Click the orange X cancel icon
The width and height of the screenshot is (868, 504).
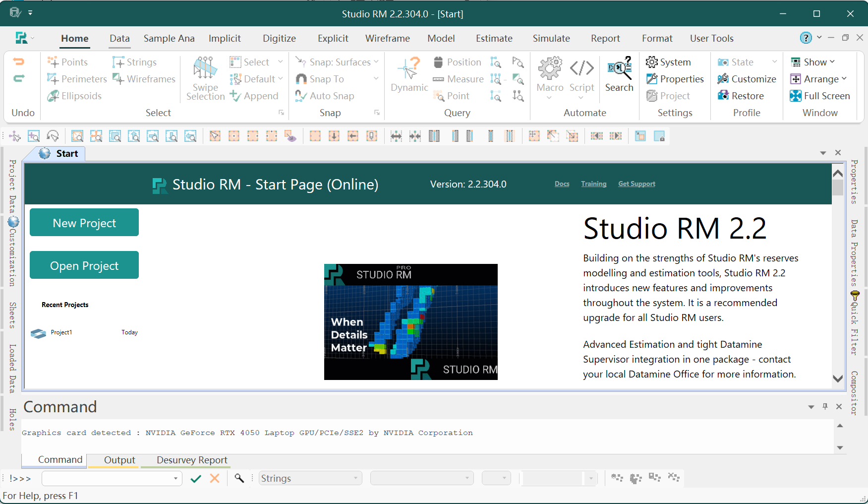pos(215,478)
